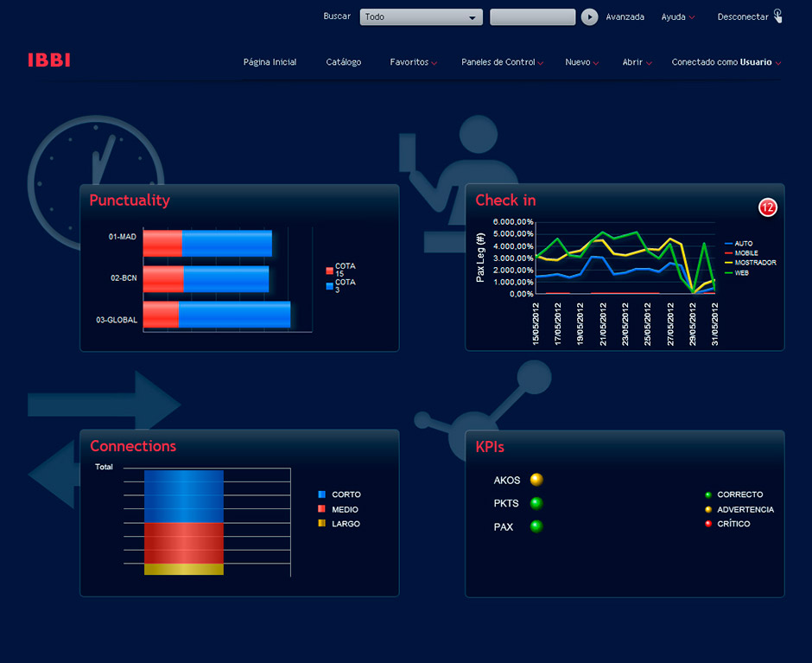The image size is (812, 663).
Task: Select Página Inicial in the menu
Action: click(x=270, y=62)
